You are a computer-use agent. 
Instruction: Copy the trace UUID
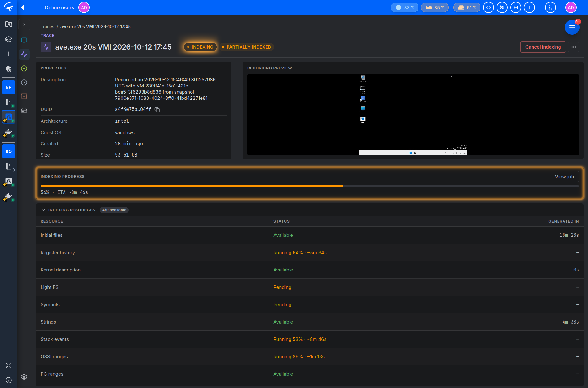point(157,110)
